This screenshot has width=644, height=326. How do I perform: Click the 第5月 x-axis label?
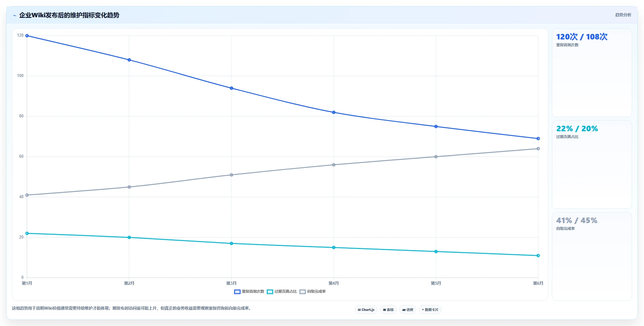click(436, 283)
